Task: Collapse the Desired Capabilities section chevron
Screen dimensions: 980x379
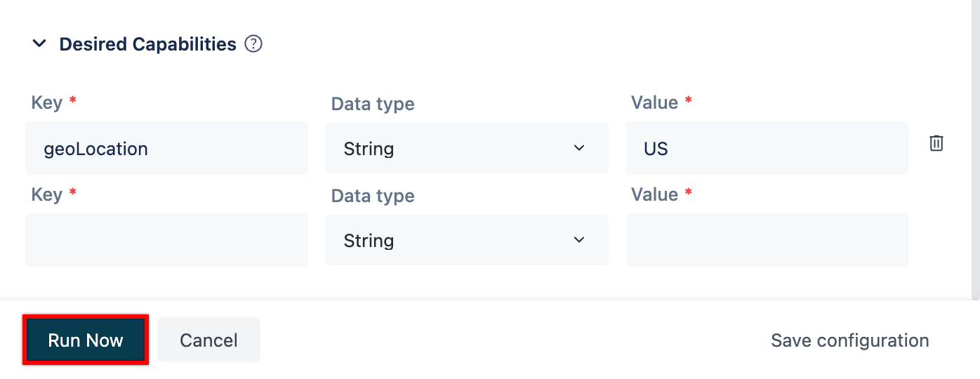Action: [40, 44]
